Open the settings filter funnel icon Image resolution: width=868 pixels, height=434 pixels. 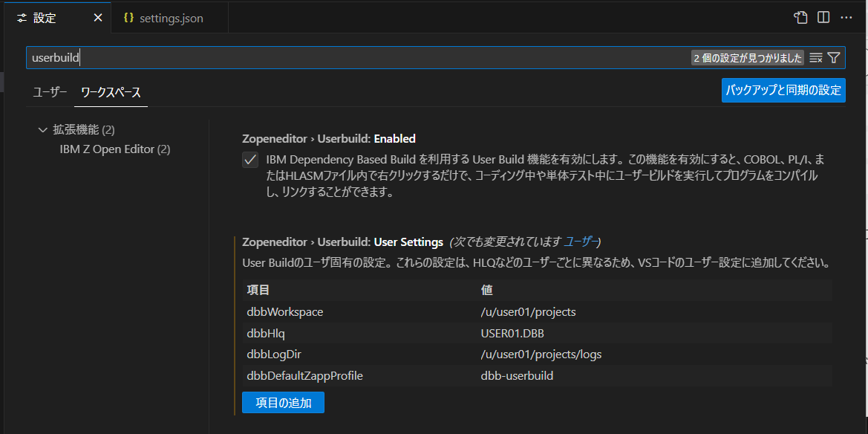tap(833, 57)
